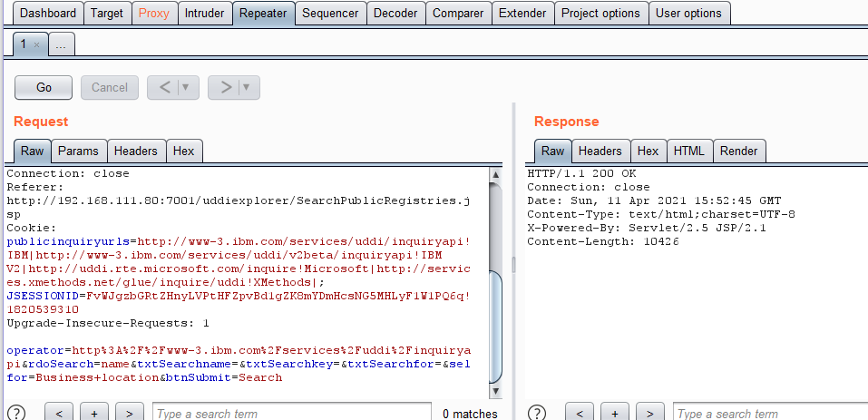The image size is (868, 420).
Task: Switch to the Intruder tab
Action: pos(204,14)
